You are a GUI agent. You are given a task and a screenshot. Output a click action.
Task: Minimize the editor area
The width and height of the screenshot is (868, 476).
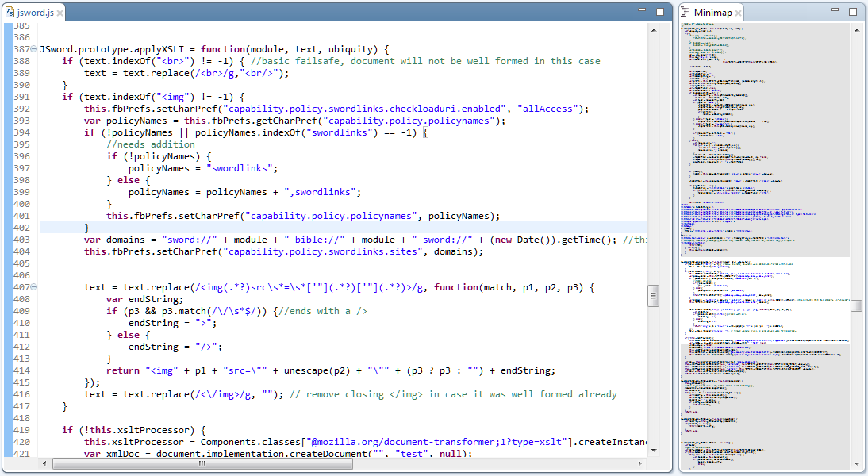coord(641,9)
